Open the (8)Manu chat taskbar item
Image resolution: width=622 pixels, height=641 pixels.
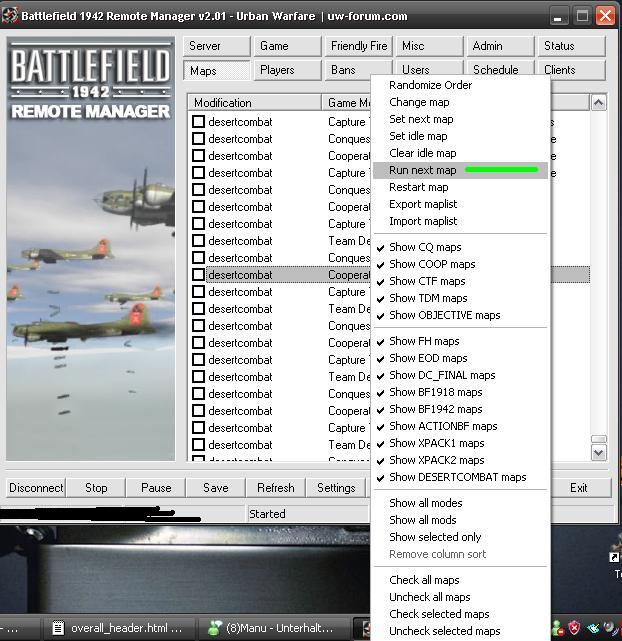[x=273, y=628]
